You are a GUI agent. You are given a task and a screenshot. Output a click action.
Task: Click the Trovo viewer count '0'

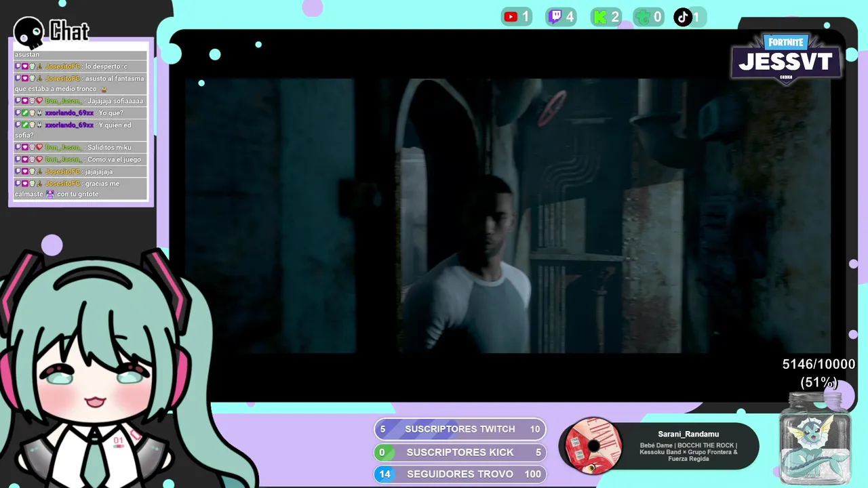(657, 17)
